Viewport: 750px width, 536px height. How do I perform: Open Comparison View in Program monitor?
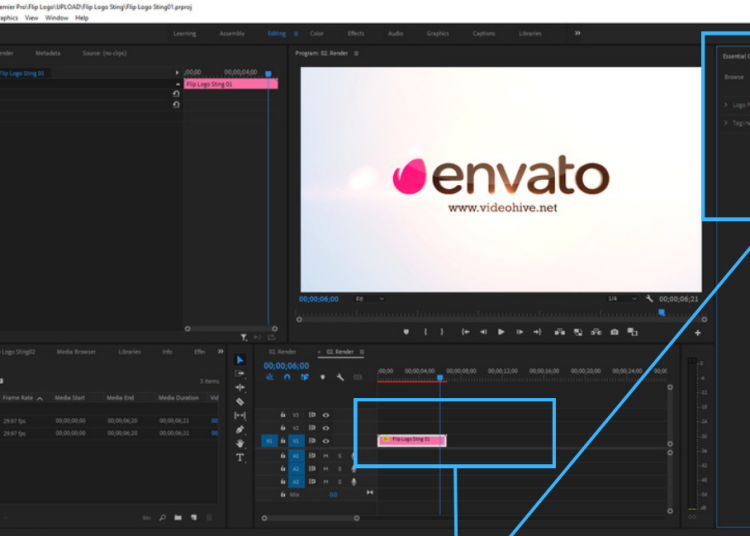click(632, 332)
